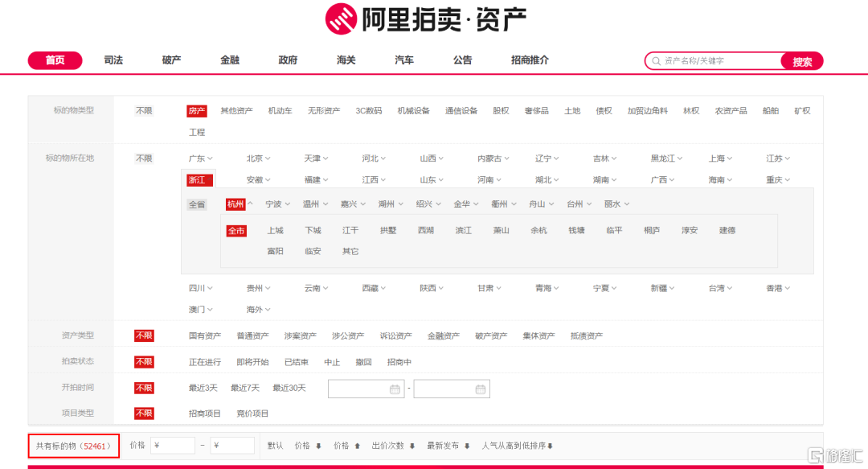This screenshot has width=868, height=469.
Task: Filter by 股权 category
Action: pyautogui.click(x=501, y=111)
